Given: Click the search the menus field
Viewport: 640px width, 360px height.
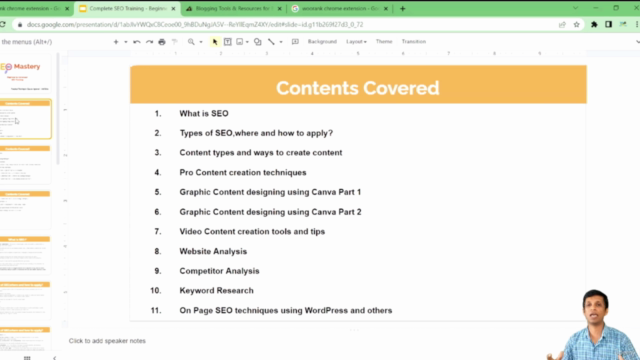Looking at the screenshot, I should (27, 42).
